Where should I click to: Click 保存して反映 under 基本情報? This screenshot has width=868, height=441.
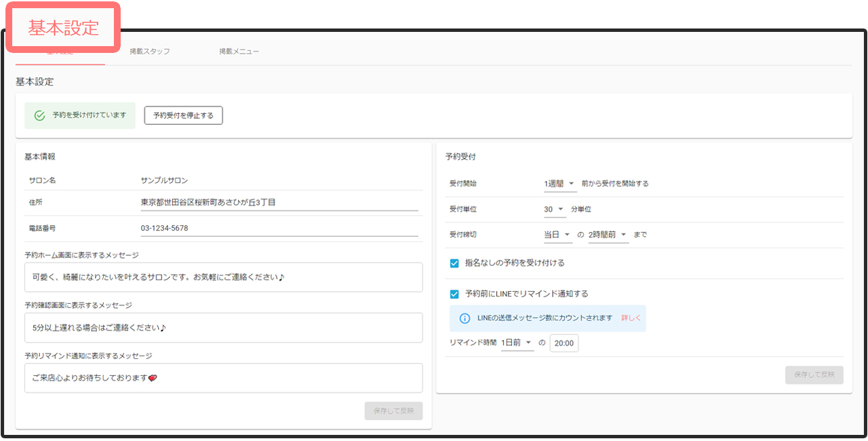(393, 410)
